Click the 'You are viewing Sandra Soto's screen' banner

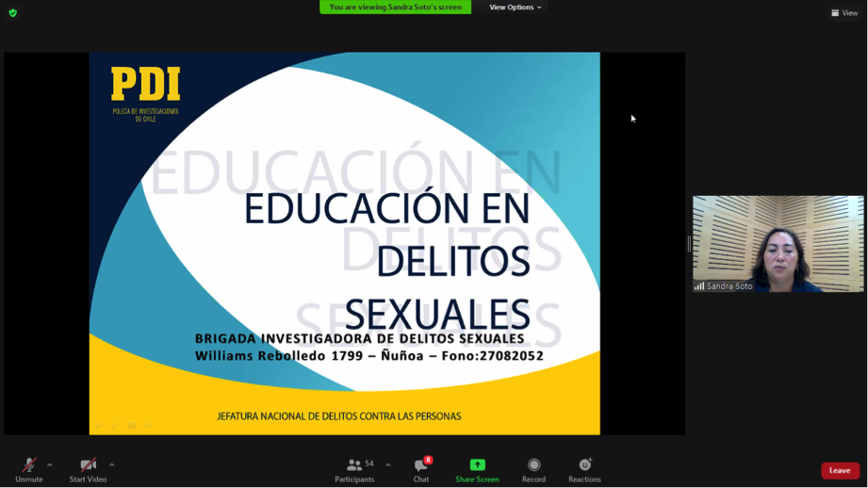point(395,8)
